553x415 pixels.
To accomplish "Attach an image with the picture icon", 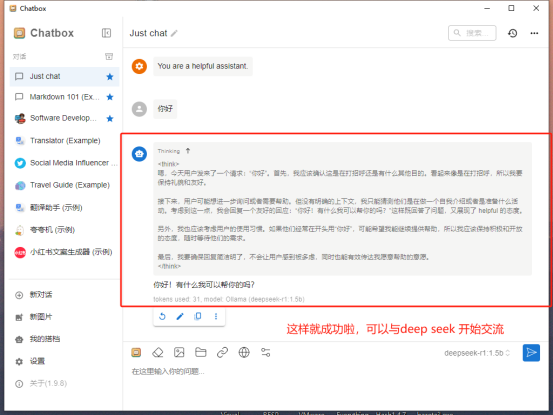I will 179,352.
